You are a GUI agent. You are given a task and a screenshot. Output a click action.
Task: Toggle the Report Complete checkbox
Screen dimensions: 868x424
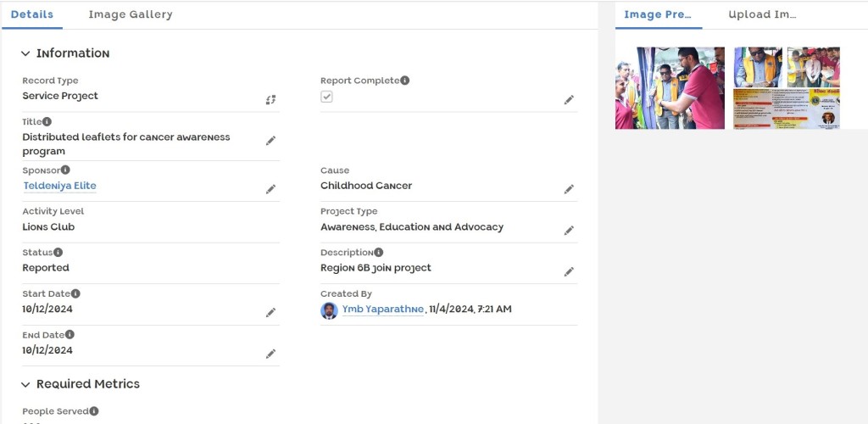point(326,97)
